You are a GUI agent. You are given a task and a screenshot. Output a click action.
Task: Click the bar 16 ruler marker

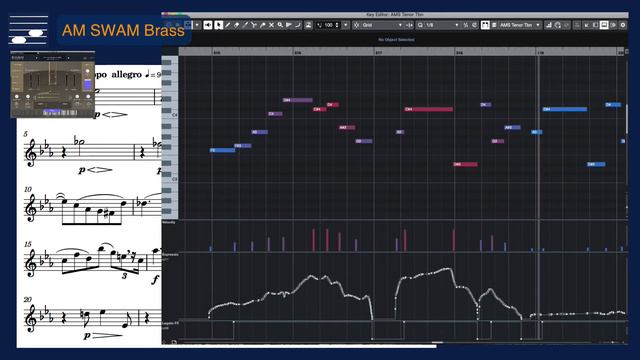click(298, 53)
